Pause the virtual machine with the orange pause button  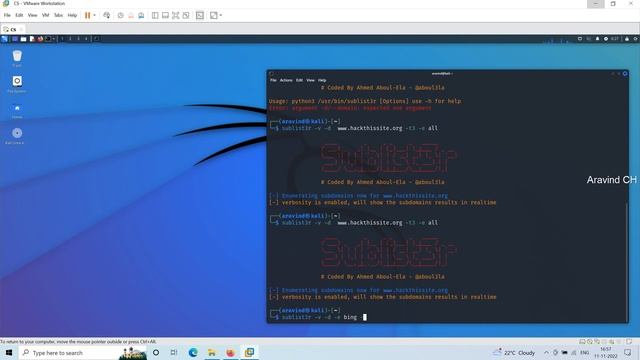coord(87,16)
